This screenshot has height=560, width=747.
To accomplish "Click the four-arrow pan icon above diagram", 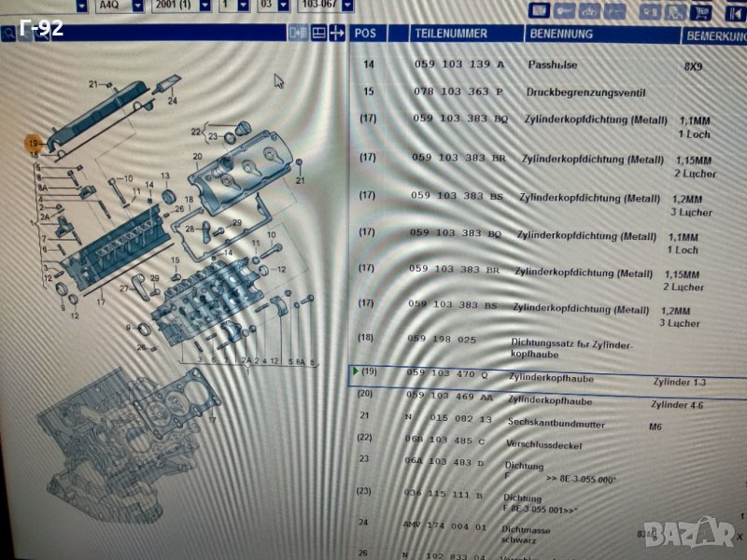I will coord(337,33).
